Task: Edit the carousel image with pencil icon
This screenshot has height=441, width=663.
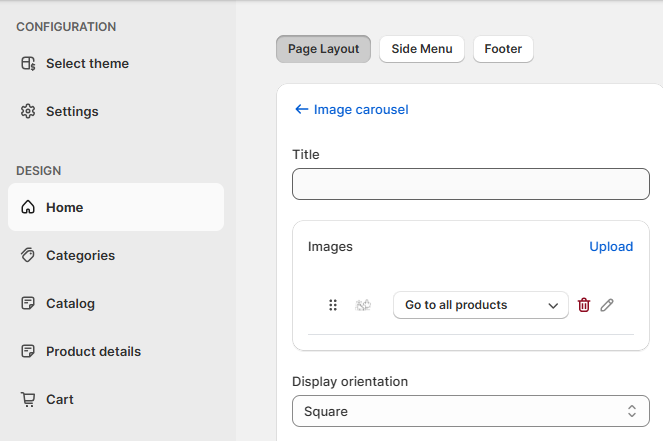Action: tap(607, 305)
